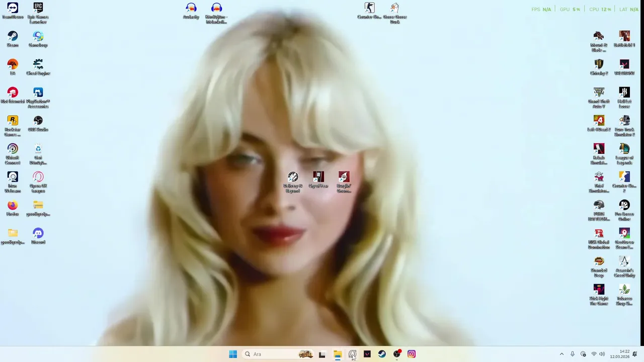Select the Ubisoft Connect desktop icon
The width and height of the screenshot is (644, 362).
pos(13,154)
